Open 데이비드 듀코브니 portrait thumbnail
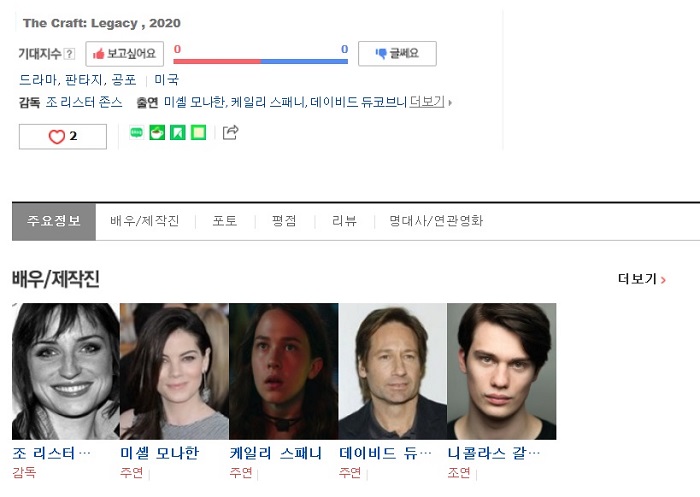The width and height of the screenshot is (700, 497). point(393,371)
